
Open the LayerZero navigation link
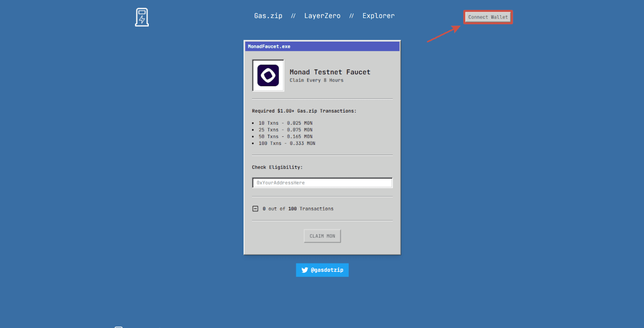click(x=322, y=16)
